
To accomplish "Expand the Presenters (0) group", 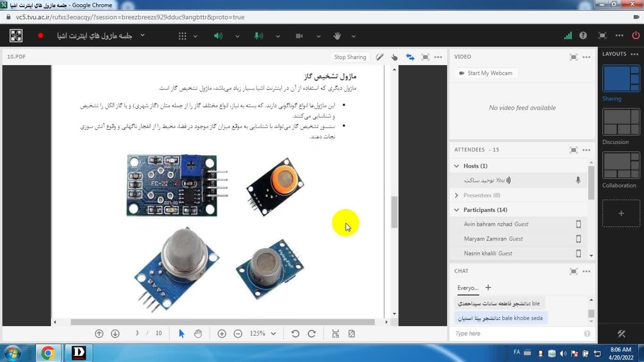I will point(457,195).
